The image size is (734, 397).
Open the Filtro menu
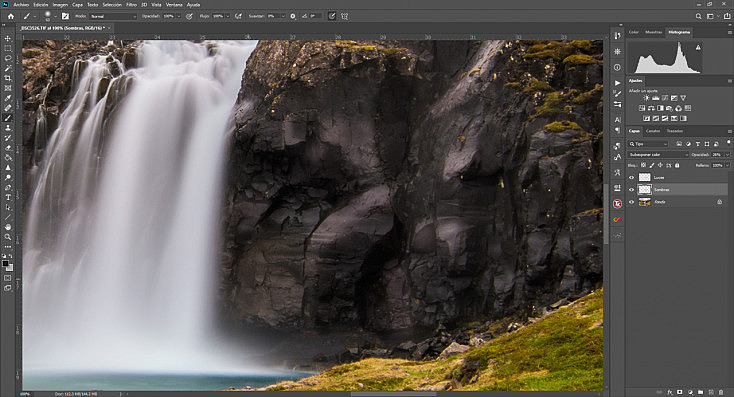coord(132,5)
